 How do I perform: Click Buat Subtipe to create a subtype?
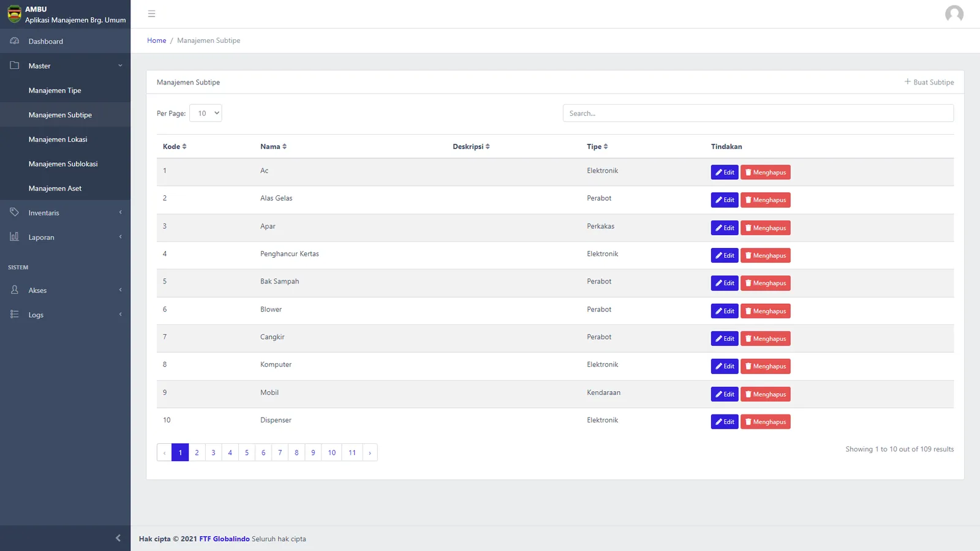pos(929,82)
